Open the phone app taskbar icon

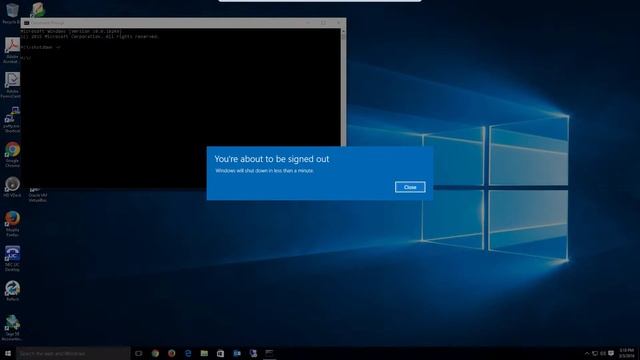(x=253, y=353)
